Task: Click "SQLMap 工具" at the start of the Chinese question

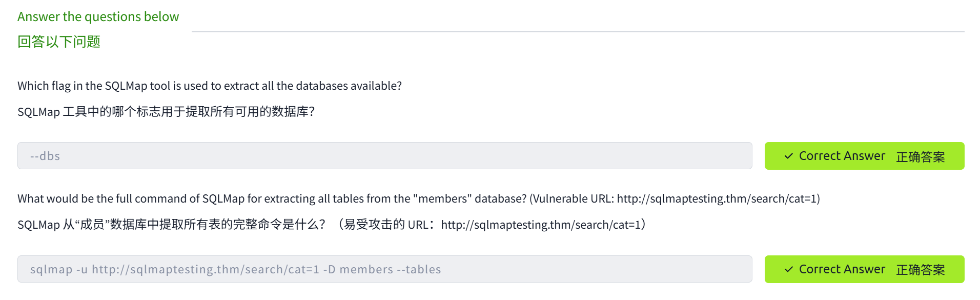Action: (x=51, y=111)
